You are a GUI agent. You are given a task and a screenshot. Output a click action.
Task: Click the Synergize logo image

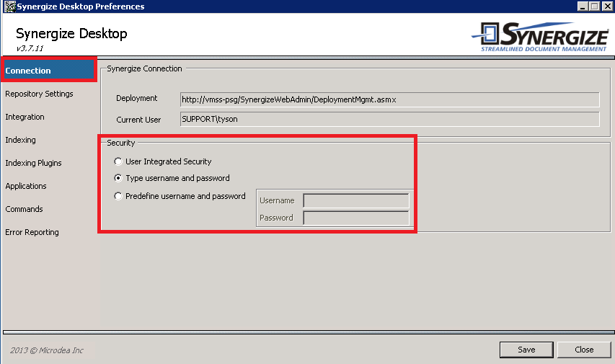541,37
